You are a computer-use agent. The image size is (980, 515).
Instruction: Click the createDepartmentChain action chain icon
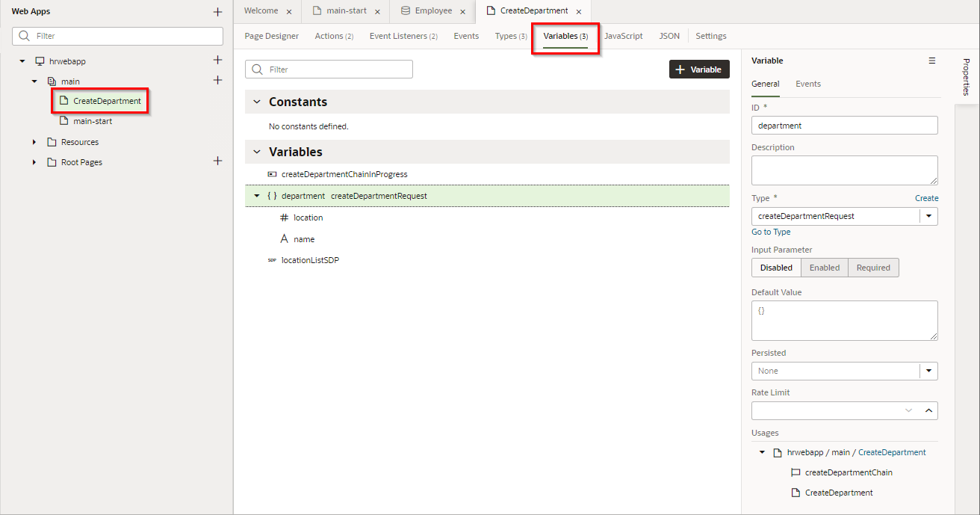[795, 472]
